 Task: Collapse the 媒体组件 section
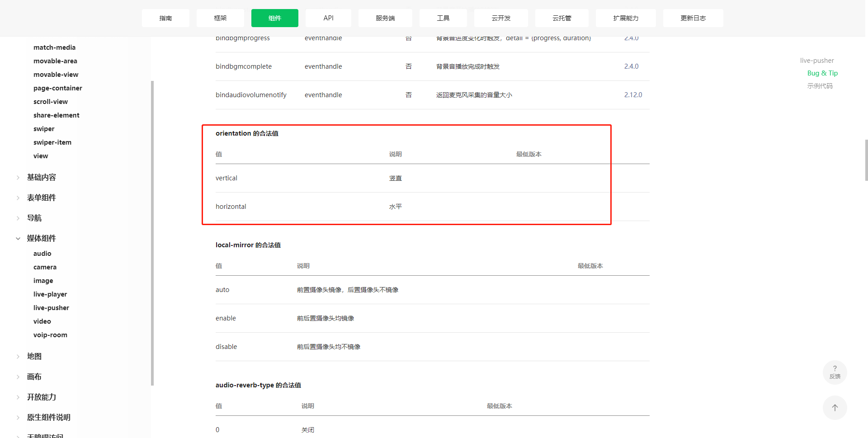pyautogui.click(x=41, y=238)
